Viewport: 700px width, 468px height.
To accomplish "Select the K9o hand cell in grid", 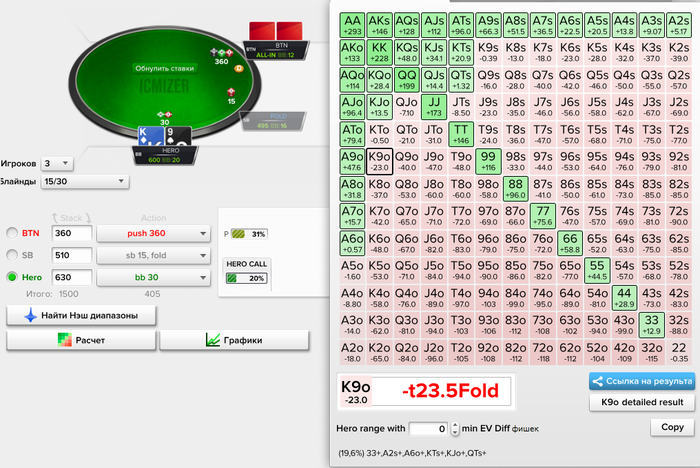I will point(379,161).
